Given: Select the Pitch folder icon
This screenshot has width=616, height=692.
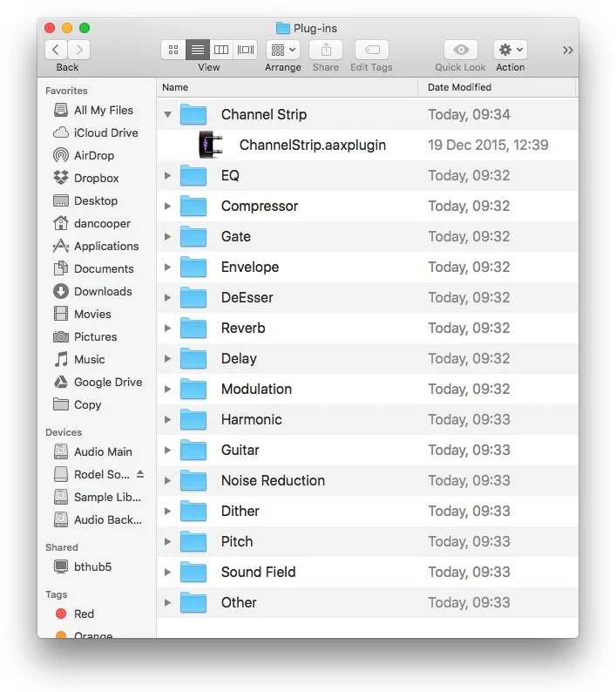Looking at the screenshot, I should pos(193,540).
